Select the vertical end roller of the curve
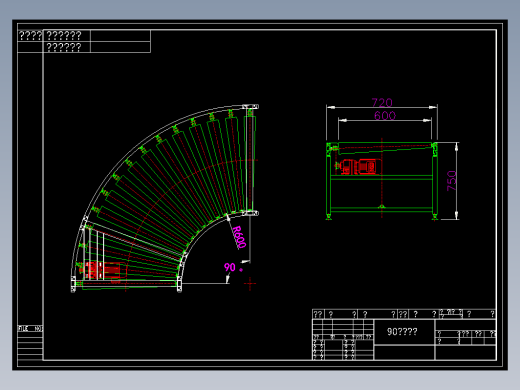The width and height of the screenshot is (520, 390). tap(250, 160)
